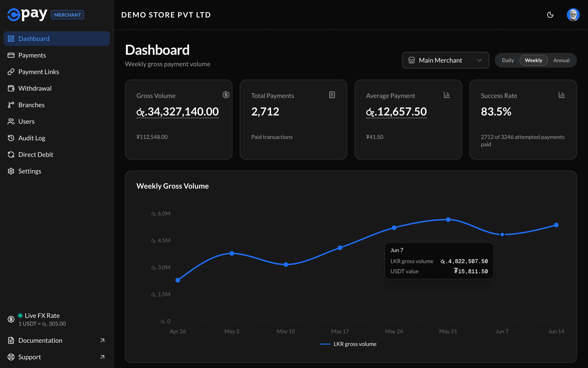Click the Jun 7 chart data point

point(502,235)
